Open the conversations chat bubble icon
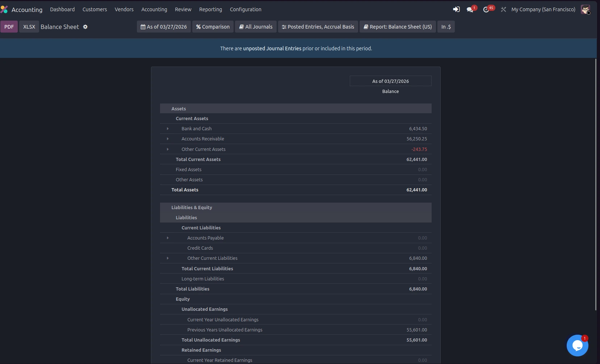Image resolution: width=600 pixels, height=364 pixels. (x=470, y=10)
